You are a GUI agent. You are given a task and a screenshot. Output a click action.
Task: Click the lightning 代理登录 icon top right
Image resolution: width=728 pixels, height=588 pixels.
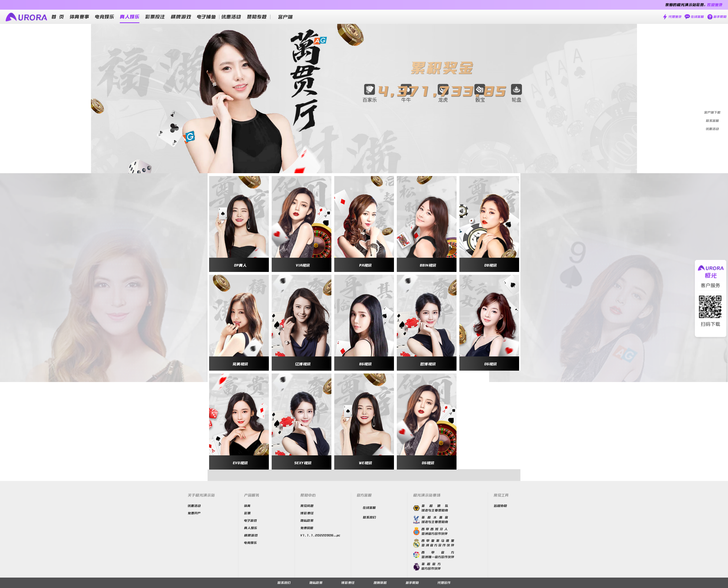[665, 17]
